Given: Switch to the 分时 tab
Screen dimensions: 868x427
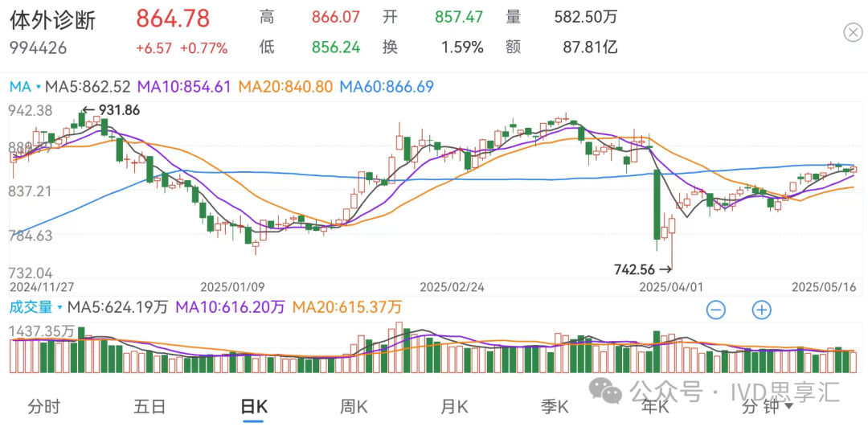Looking at the screenshot, I should (x=43, y=407).
